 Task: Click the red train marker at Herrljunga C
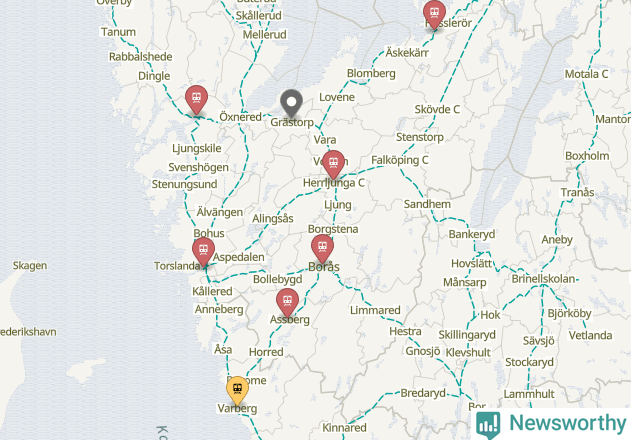click(333, 164)
